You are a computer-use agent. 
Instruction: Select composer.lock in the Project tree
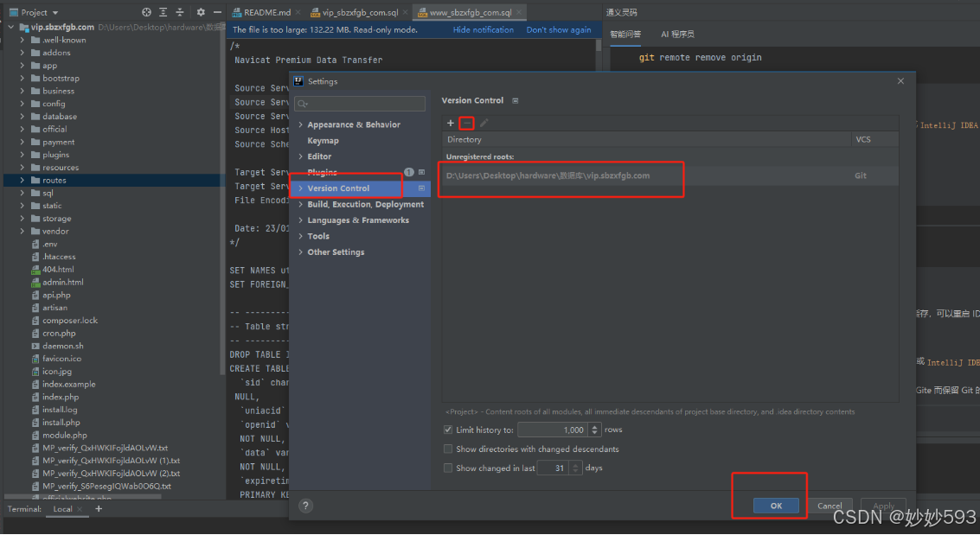[x=70, y=321]
